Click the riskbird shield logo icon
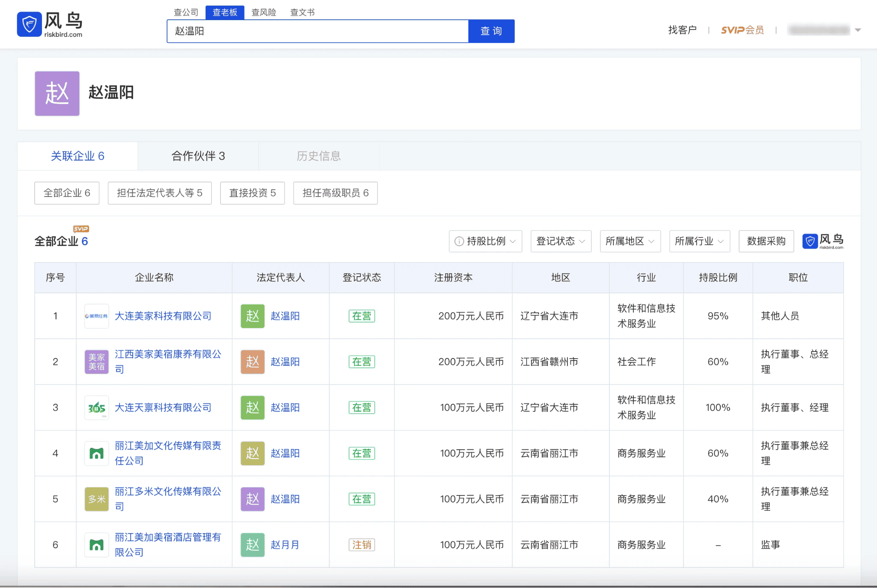This screenshot has height=588, width=877. click(29, 24)
